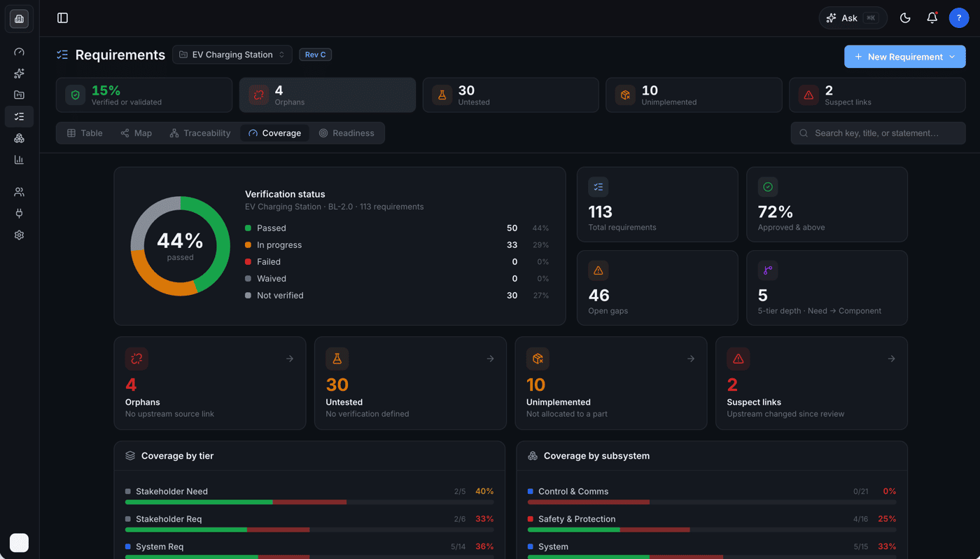Open the team members icon in sidebar
Image resolution: width=980 pixels, height=559 pixels.
point(19,192)
